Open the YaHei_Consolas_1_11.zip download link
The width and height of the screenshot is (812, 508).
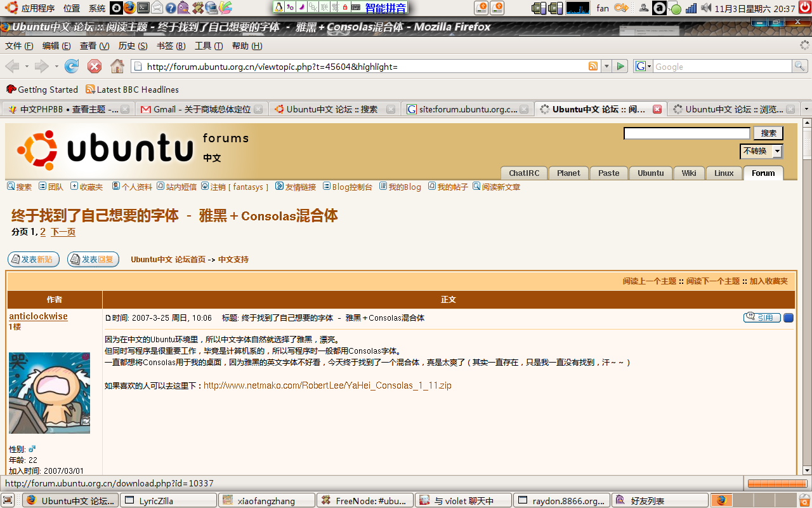tap(327, 385)
